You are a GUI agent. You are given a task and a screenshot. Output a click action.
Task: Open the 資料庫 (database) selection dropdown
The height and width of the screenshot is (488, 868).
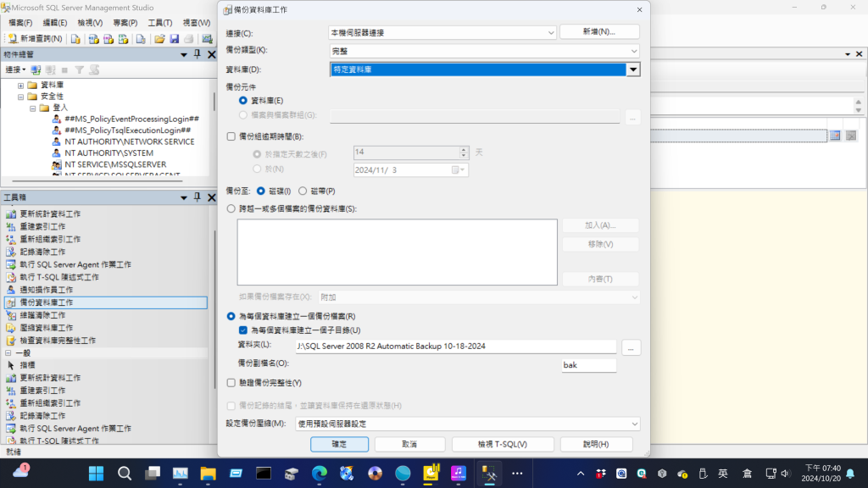pos(632,70)
